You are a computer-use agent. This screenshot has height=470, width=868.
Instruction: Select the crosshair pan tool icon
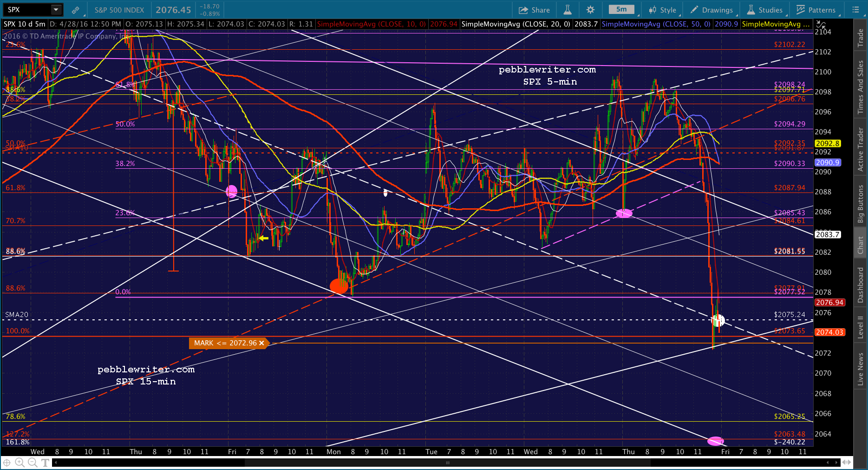(x=7, y=462)
